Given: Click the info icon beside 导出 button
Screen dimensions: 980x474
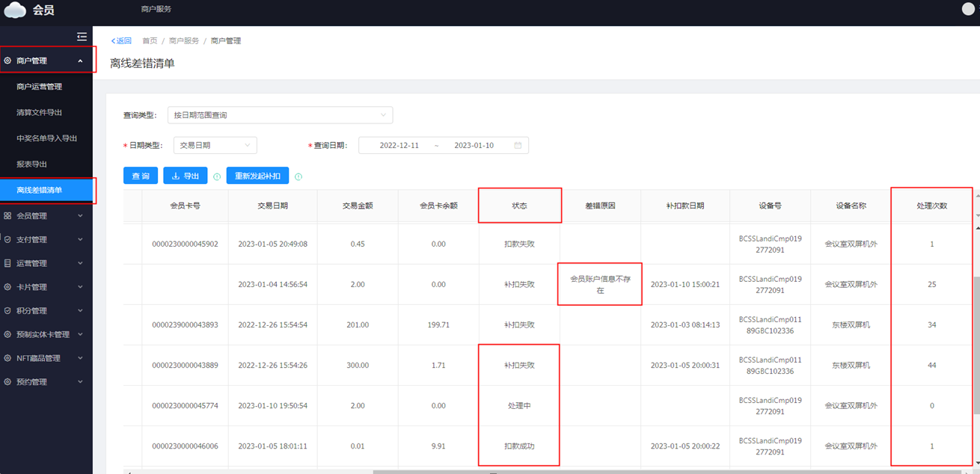Looking at the screenshot, I should pos(217,176).
